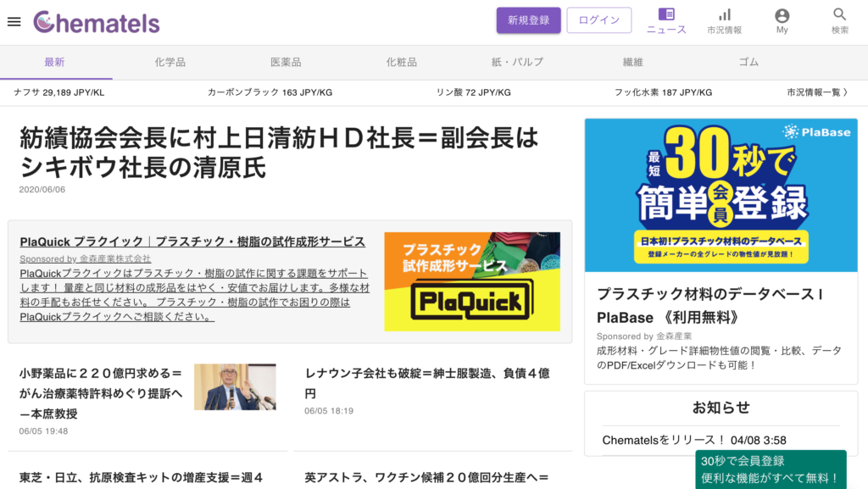Open the レナウン子会社も破綻 article

tap(427, 383)
